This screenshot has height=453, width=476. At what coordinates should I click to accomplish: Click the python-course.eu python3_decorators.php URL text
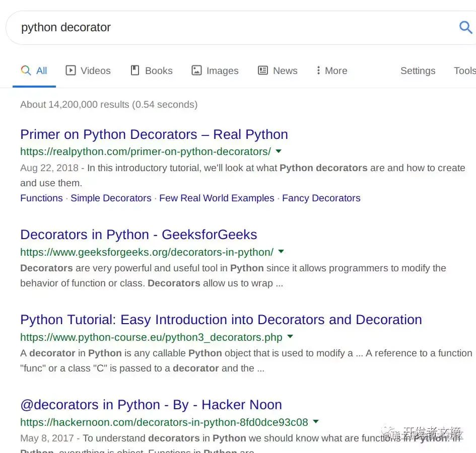pos(151,337)
